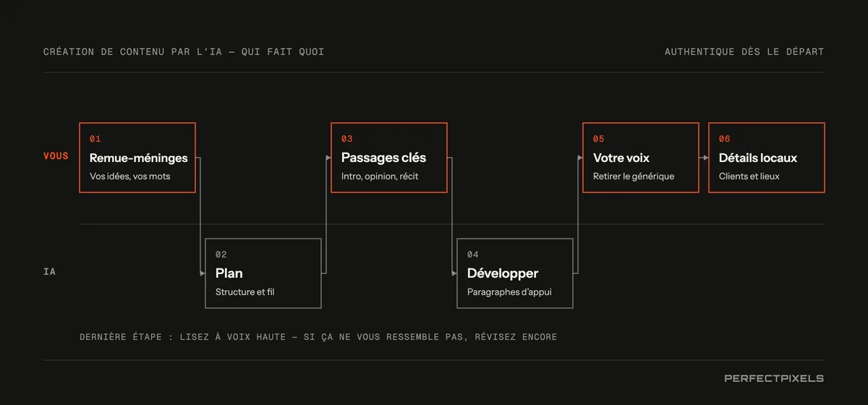
Task: Click the "Détails locaux" step 06 card
Action: coord(767,158)
